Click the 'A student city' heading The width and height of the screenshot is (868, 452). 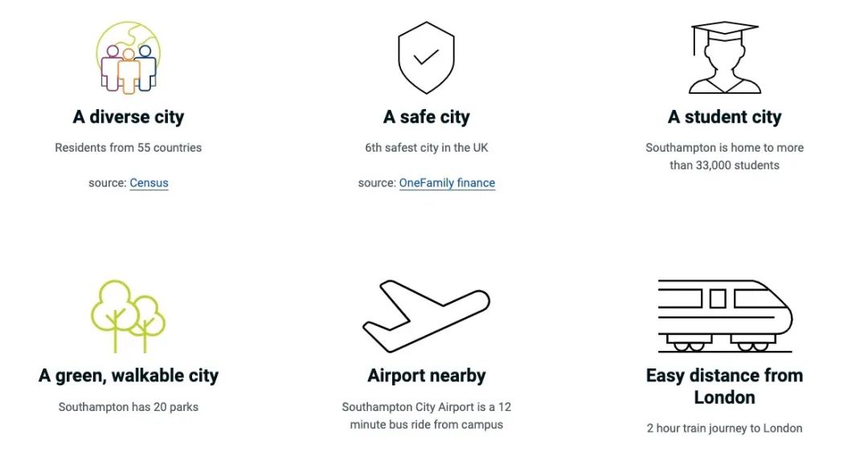725,117
